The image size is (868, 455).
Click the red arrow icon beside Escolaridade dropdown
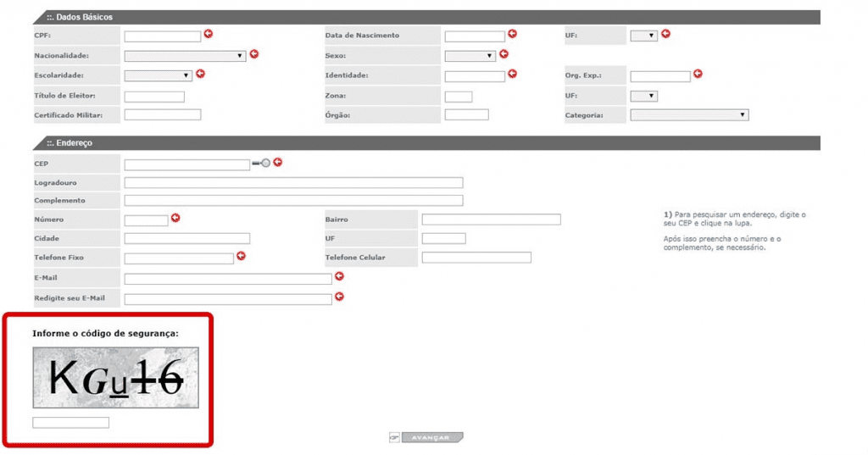[x=200, y=74]
